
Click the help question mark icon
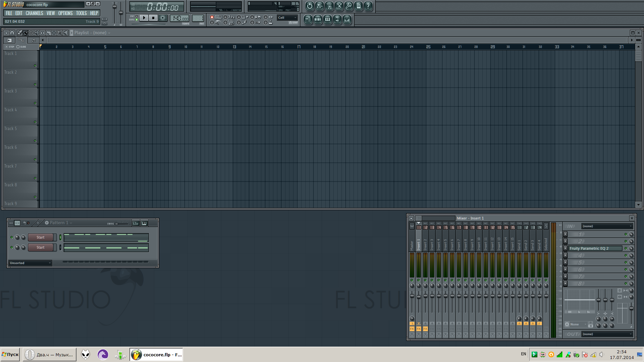point(368,6)
